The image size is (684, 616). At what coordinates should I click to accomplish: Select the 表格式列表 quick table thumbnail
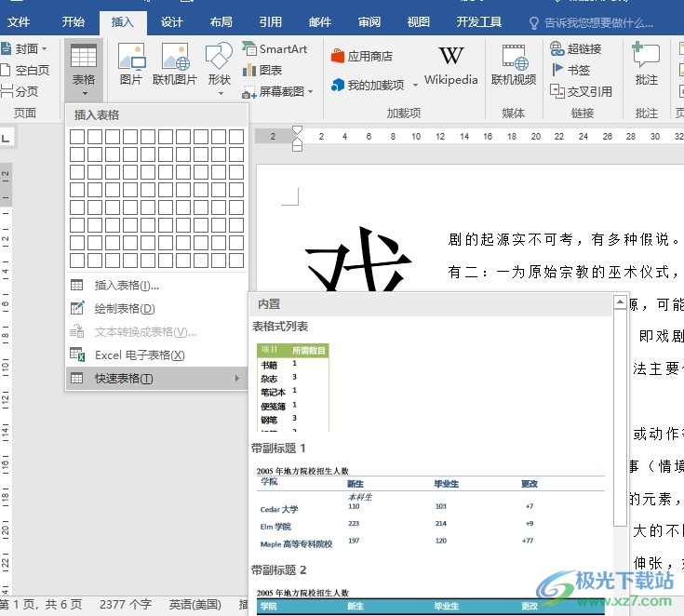(293, 387)
